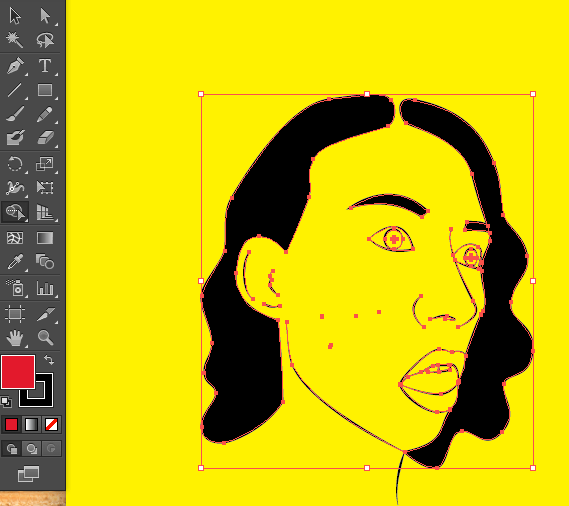The height and width of the screenshot is (506, 569).
Task: Reset to default fill and stroke
Action: coord(6,401)
